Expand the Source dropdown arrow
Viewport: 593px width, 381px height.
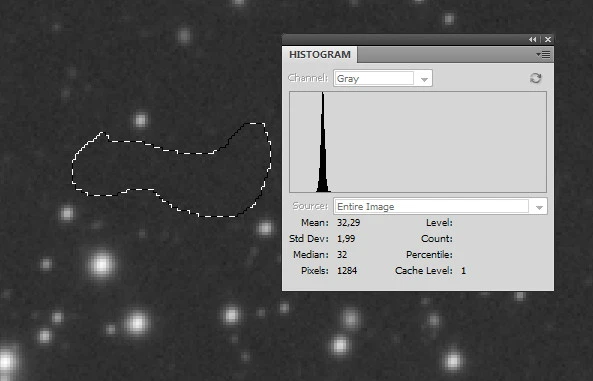pos(539,207)
